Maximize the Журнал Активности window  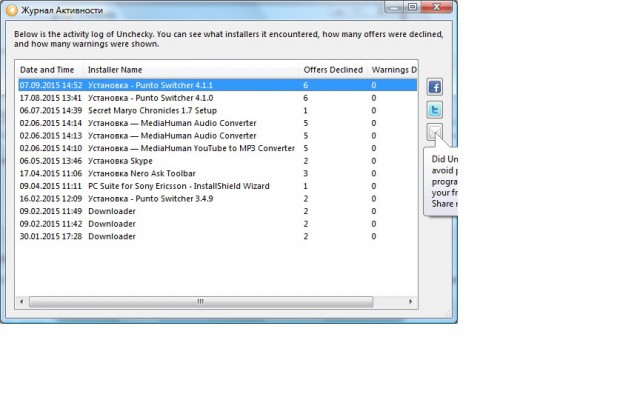click(x=412, y=7)
